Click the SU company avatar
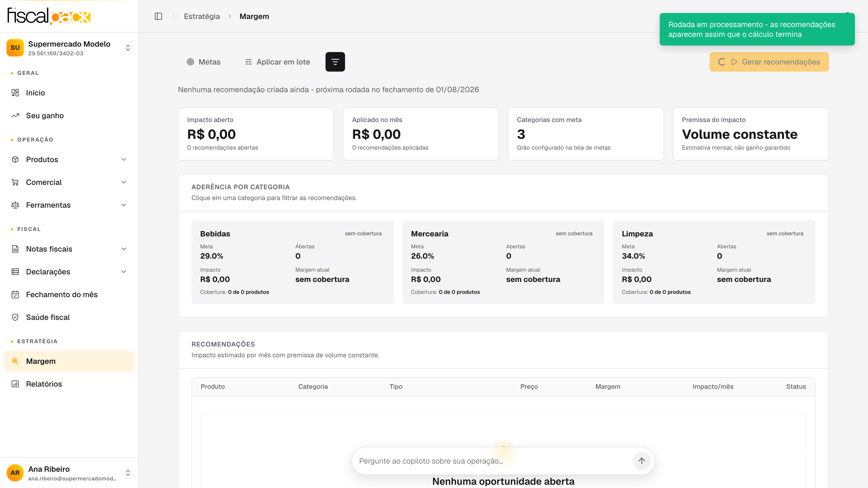868x488 pixels. click(15, 48)
